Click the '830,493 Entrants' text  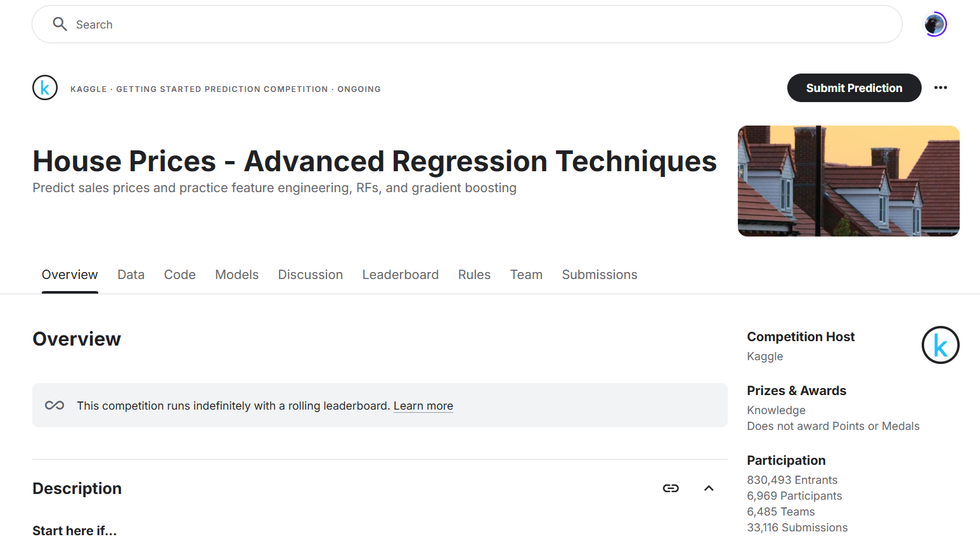pyautogui.click(x=792, y=480)
